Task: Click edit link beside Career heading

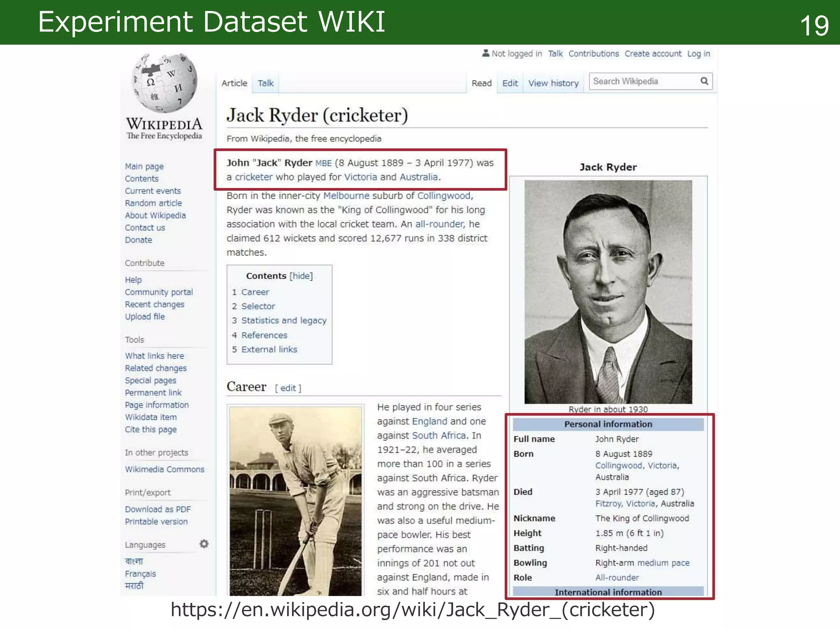Action: 288,388
